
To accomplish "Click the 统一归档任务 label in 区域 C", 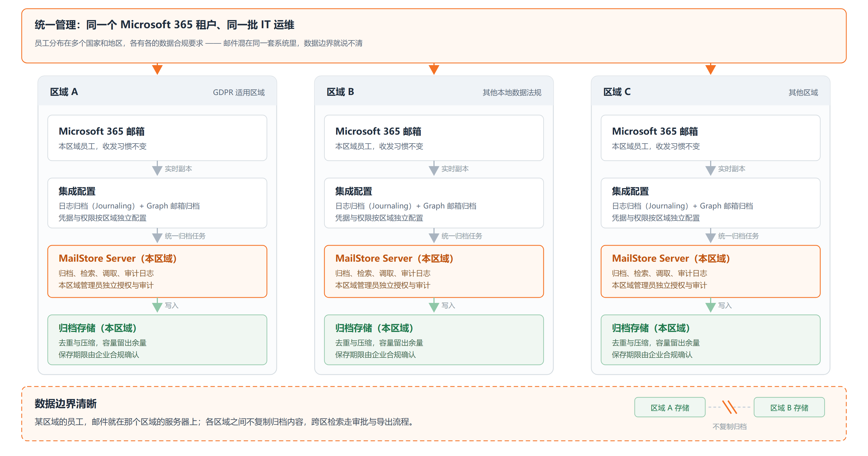I will pyautogui.click(x=738, y=236).
